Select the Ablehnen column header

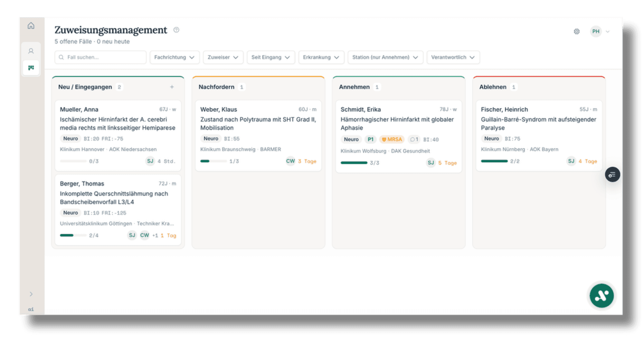point(493,87)
